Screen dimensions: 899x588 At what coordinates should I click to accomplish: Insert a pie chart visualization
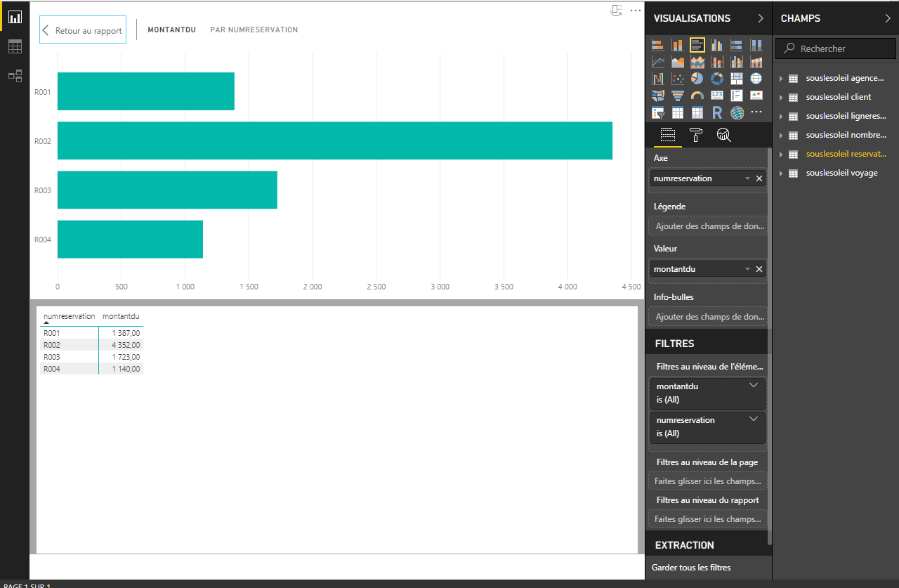[x=697, y=79]
